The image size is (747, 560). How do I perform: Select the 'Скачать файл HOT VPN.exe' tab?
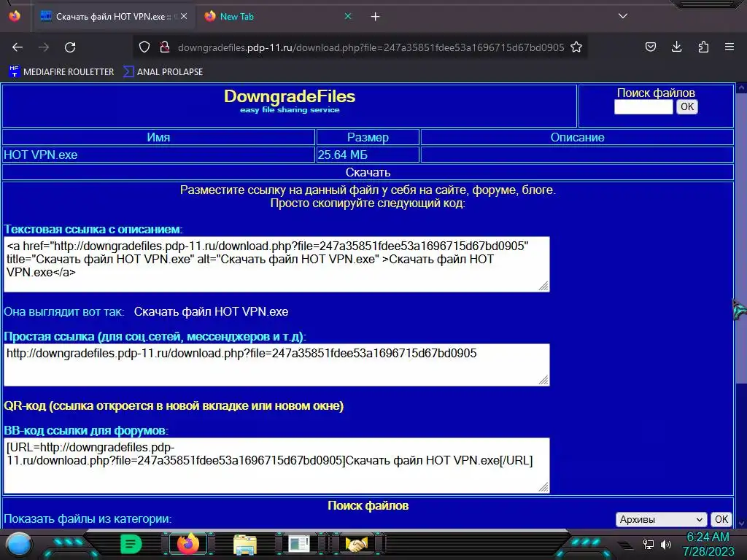pyautogui.click(x=115, y=17)
